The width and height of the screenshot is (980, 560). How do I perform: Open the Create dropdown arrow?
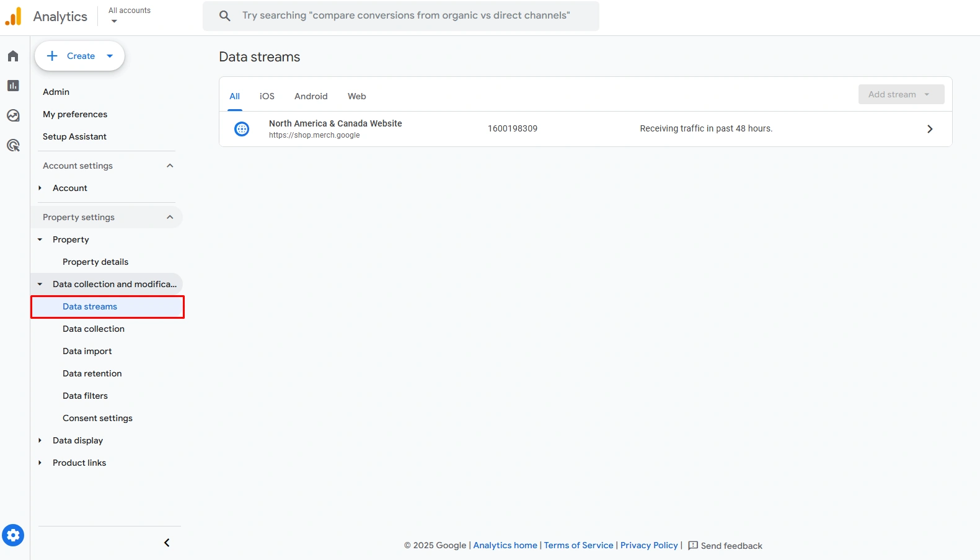tap(110, 56)
